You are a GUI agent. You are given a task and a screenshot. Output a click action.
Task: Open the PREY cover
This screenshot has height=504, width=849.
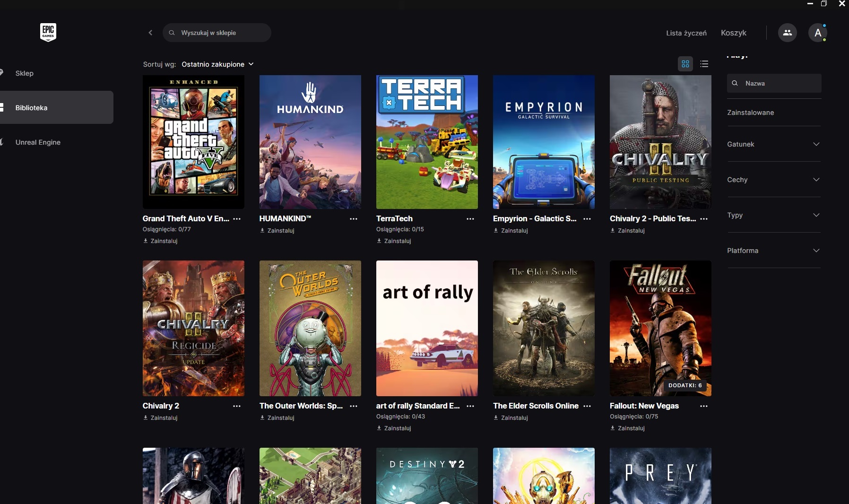[660, 476]
